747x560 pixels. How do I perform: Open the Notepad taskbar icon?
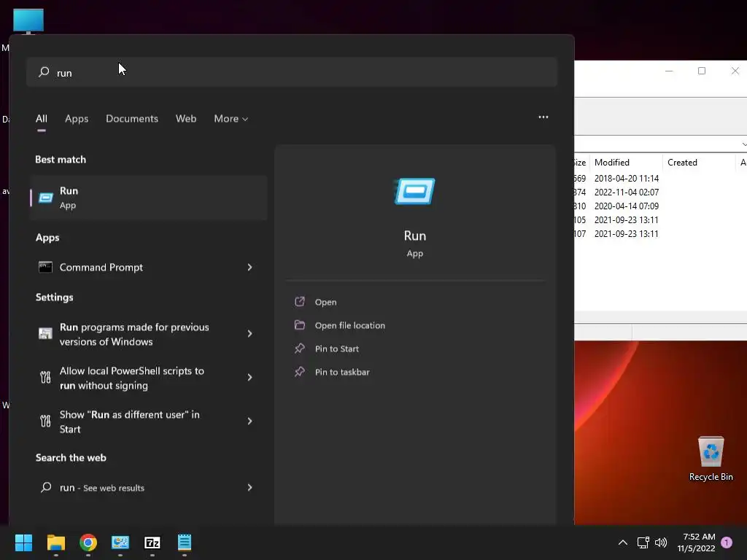(185, 542)
